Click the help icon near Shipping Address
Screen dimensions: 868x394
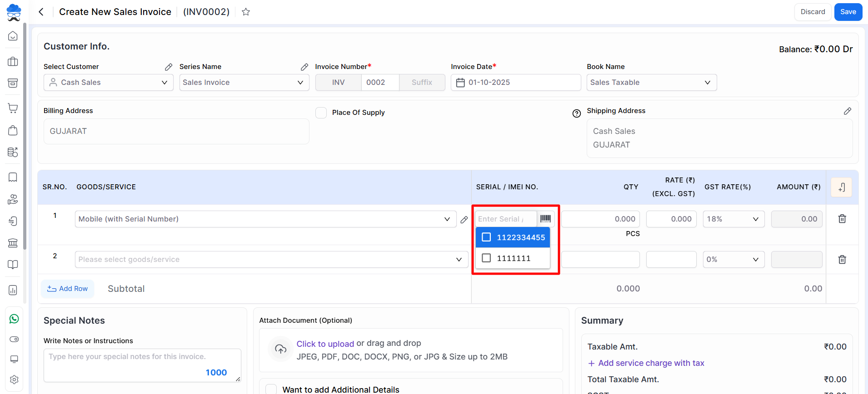point(576,113)
